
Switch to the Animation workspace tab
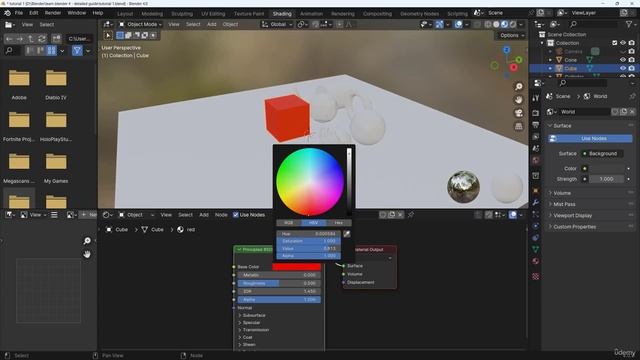pos(311,14)
